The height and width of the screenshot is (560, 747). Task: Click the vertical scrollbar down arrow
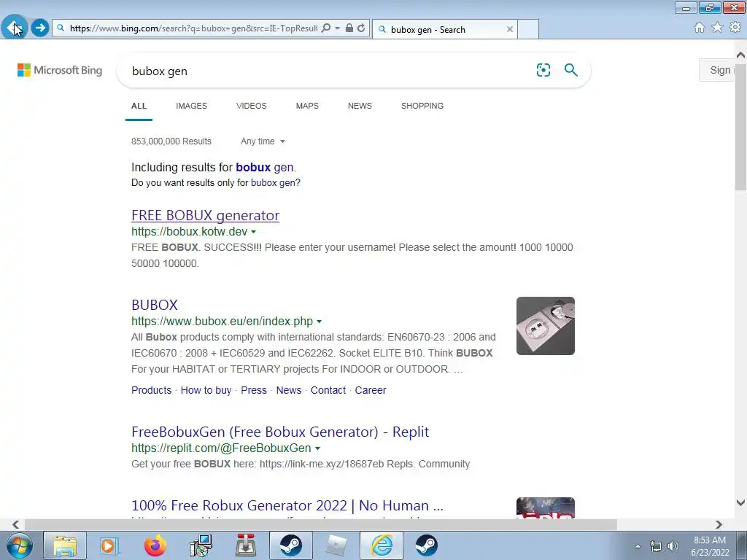740,503
